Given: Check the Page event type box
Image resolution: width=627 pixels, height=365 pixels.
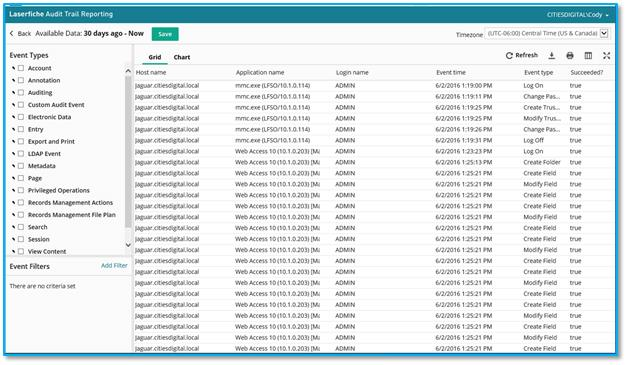Looking at the screenshot, I should [21, 178].
